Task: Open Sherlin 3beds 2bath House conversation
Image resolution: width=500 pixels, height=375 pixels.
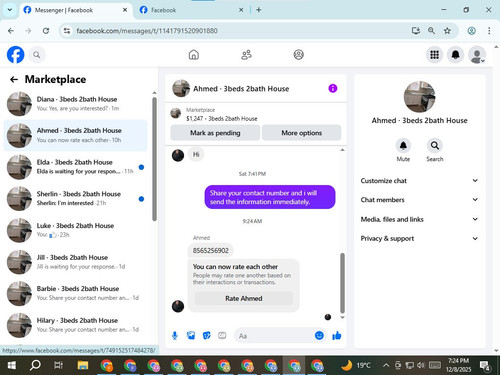Action: coord(75,198)
